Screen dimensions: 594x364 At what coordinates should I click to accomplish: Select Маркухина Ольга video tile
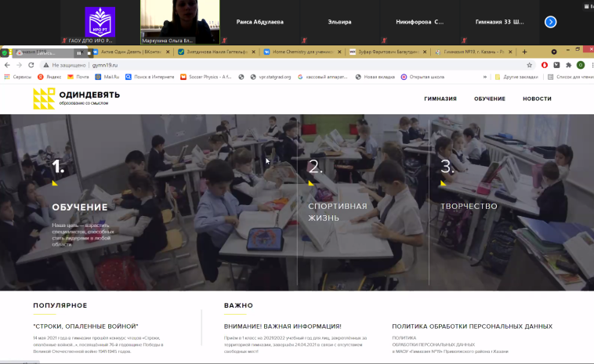[180, 22]
